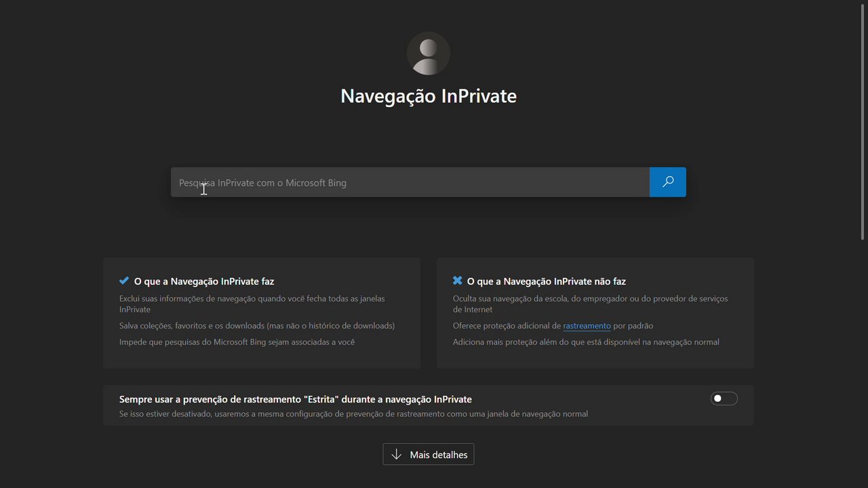The height and width of the screenshot is (488, 868).
Task: Click "O que a Navegação InPrivate não faz" heading
Action: [x=547, y=281]
